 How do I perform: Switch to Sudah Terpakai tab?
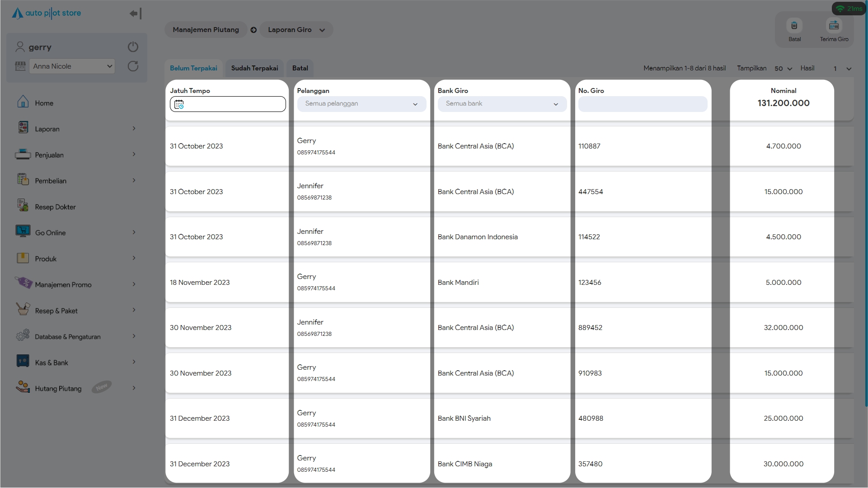tap(254, 68)
